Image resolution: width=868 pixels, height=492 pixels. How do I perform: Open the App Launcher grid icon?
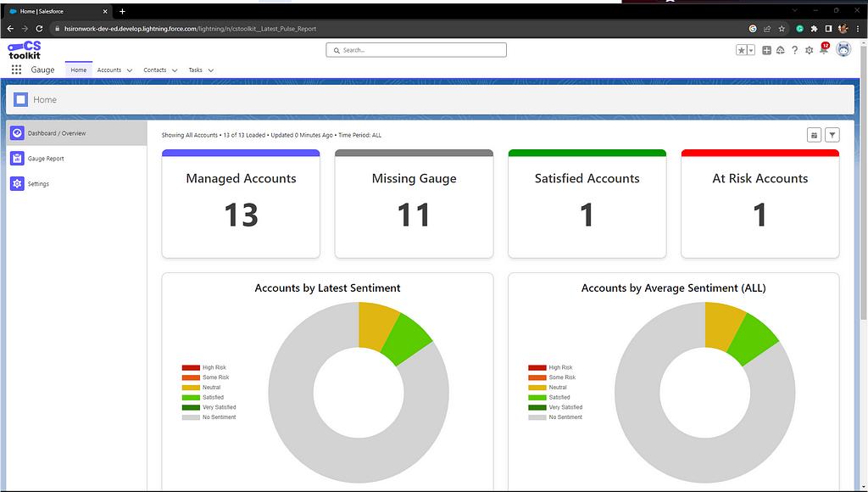tap(16, 70)
